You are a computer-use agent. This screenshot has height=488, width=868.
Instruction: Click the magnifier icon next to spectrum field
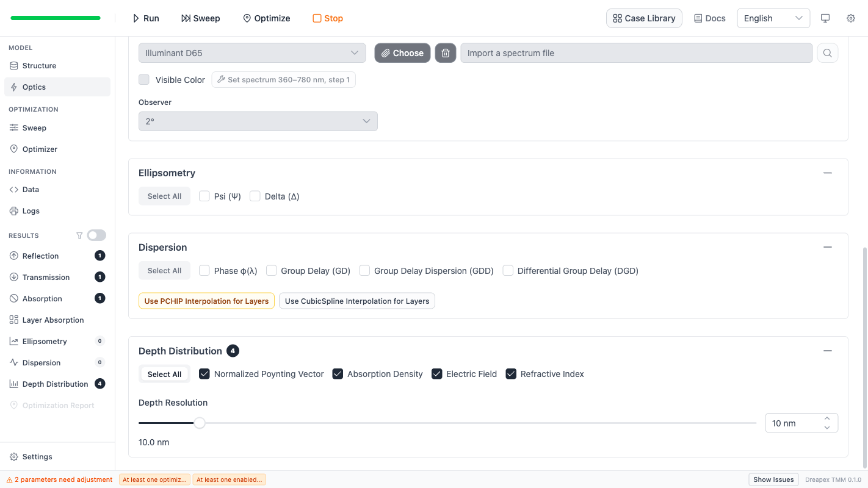(x=827, y=53)
